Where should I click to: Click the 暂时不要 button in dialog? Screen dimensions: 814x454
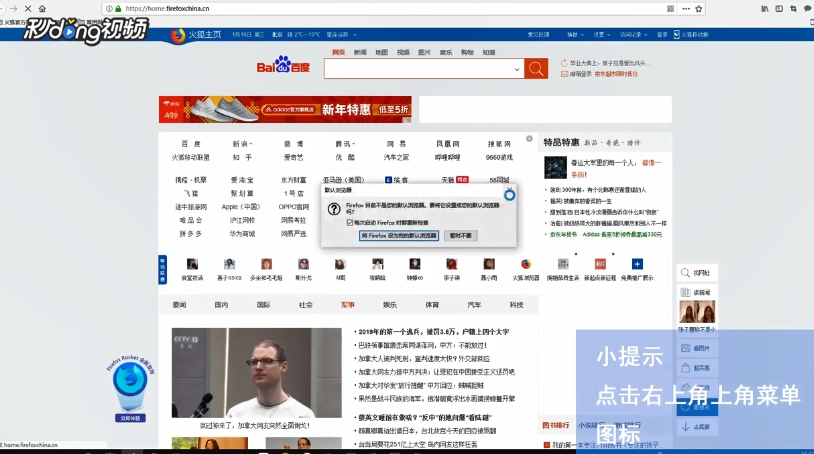[x=460, y=236]
